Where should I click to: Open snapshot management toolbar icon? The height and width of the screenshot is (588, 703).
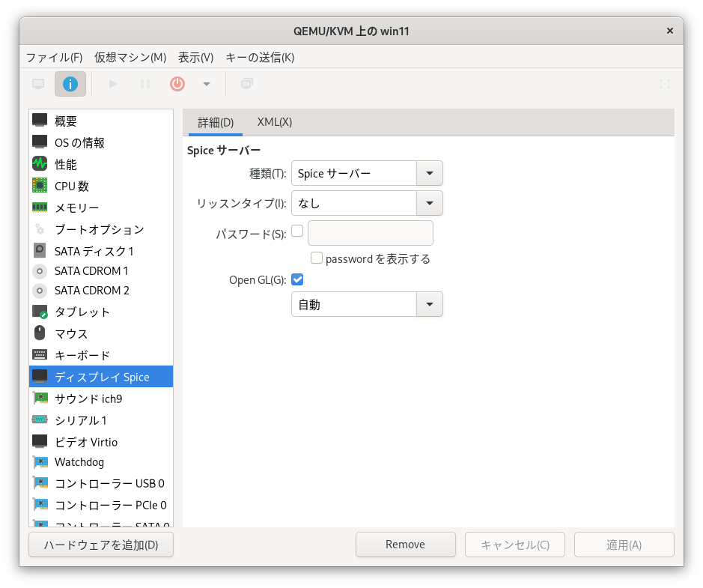click(x=247, y=84)
